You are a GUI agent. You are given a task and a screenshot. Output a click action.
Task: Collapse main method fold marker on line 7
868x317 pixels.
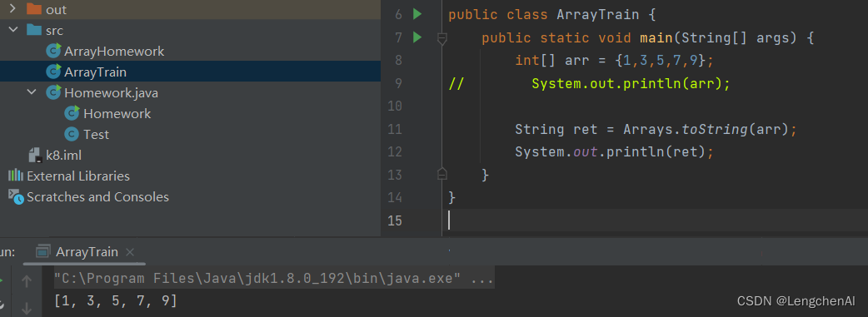441,38
